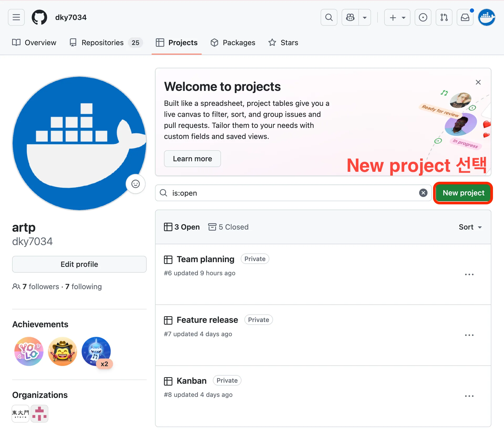
Task: Open the 東大門 store organization avatar
Action: pos(20,414)
